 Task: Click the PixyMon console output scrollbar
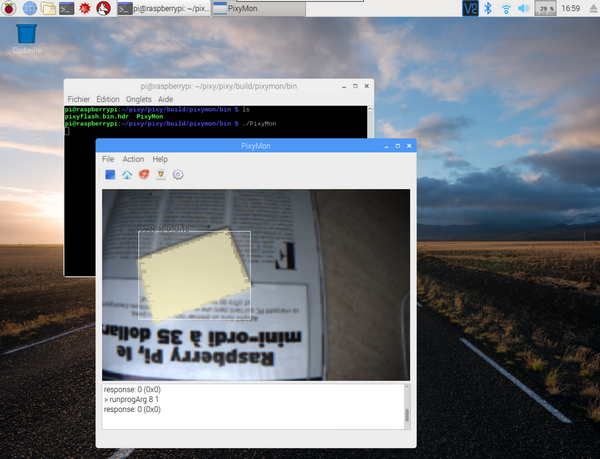407,407
